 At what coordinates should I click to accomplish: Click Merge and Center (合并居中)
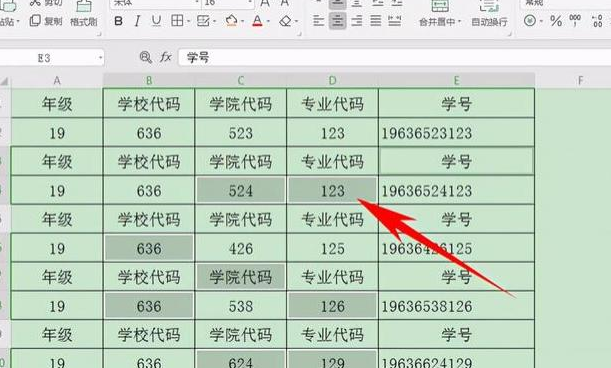tap(440, 14)
